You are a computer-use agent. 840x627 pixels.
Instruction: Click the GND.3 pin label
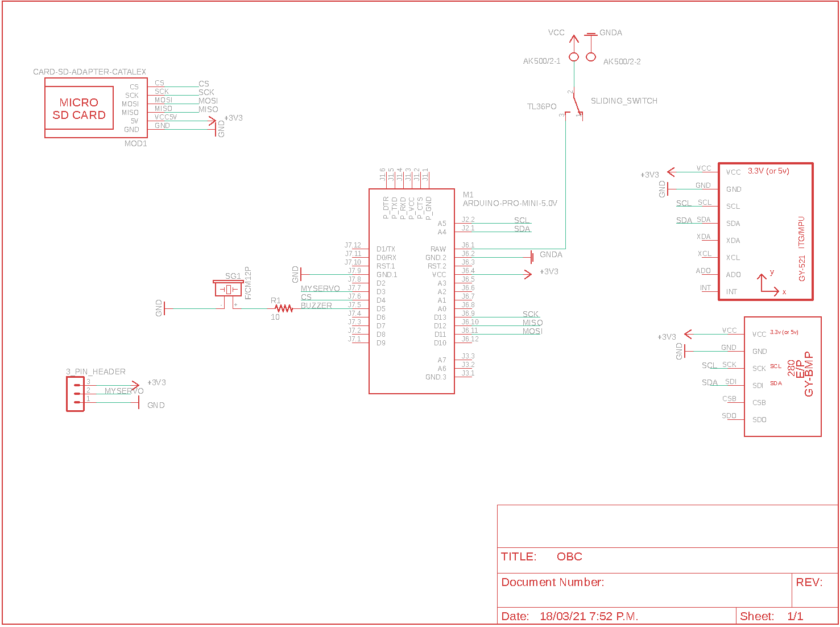pos(436,377)
